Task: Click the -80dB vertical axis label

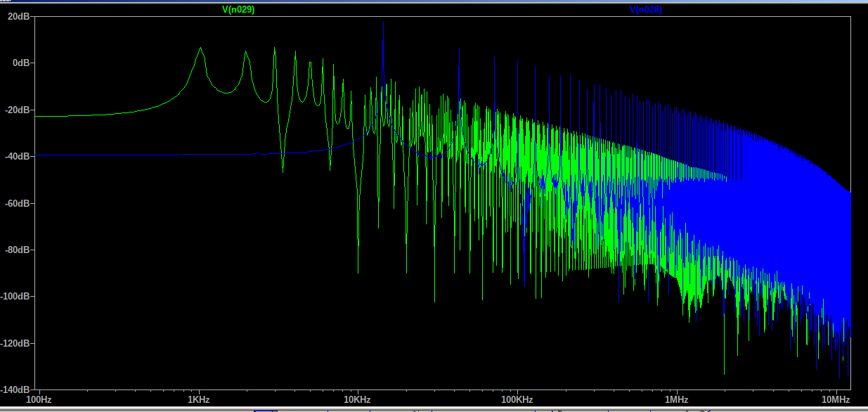Action: pos(17,250)
